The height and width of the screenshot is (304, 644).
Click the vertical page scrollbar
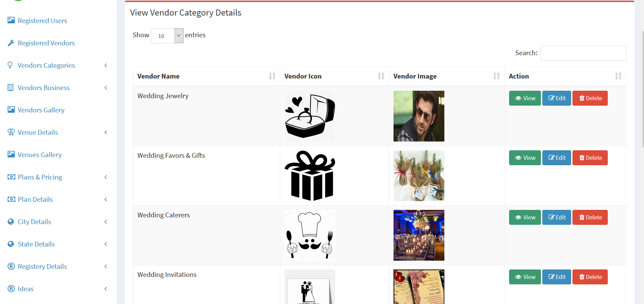pos(643,88)
